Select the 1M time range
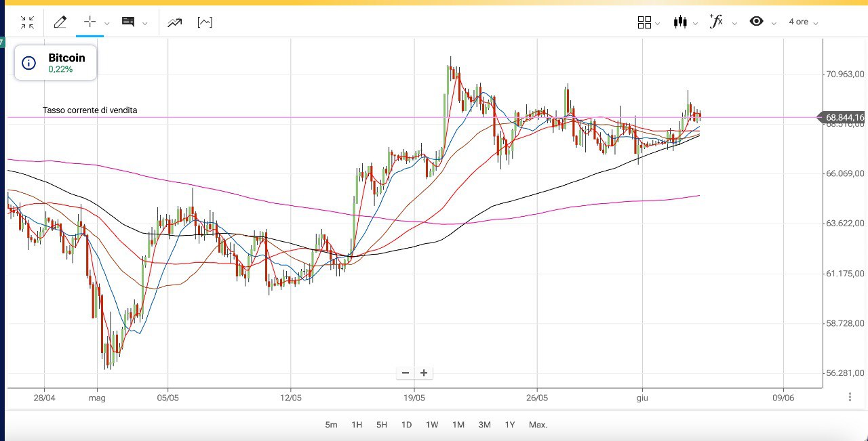 tap(458, 425)
